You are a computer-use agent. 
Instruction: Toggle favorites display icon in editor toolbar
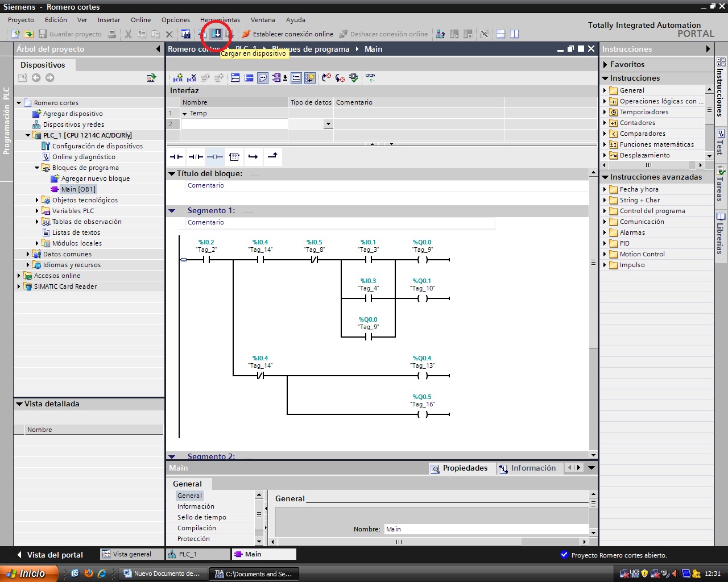[x=309, y=78]
